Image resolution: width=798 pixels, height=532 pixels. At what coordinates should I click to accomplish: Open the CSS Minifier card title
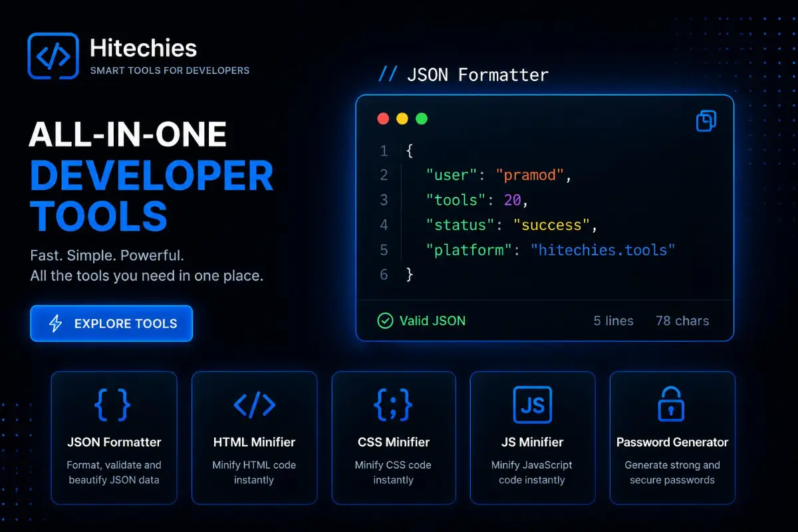pyautogui.click(x=394, y=442)
